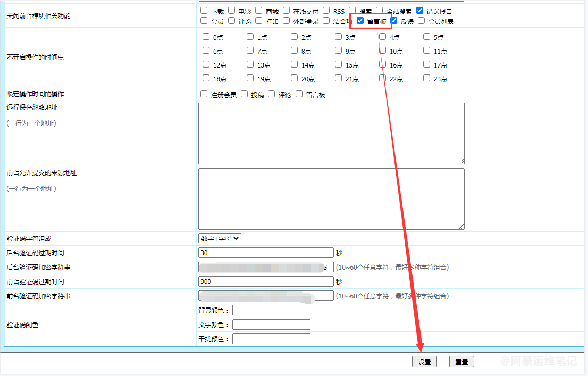Viewport: 588px width, 376px height.
Task: Check the 3点 time point
Action: [x=338, y=36]
